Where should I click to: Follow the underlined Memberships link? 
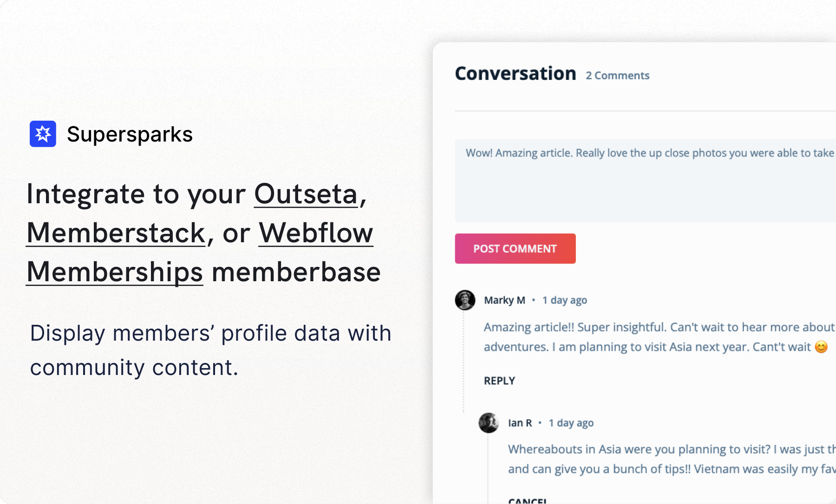click(x=115, y=272)
